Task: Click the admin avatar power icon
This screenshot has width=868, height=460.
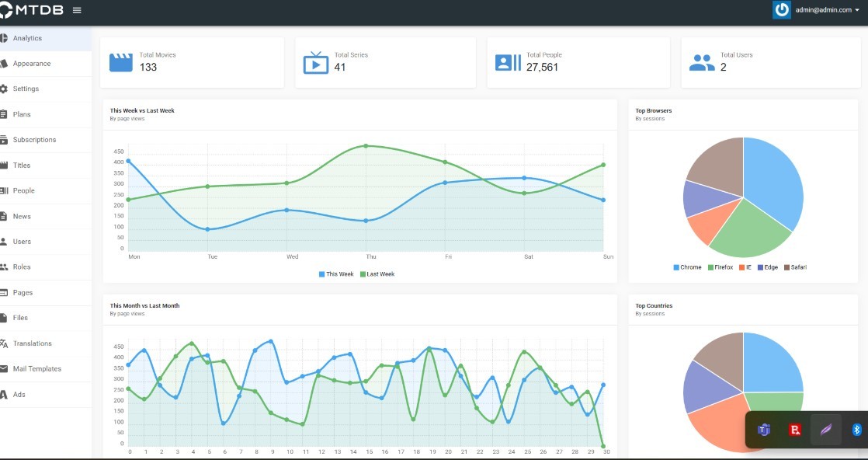Action: point(782,10)
